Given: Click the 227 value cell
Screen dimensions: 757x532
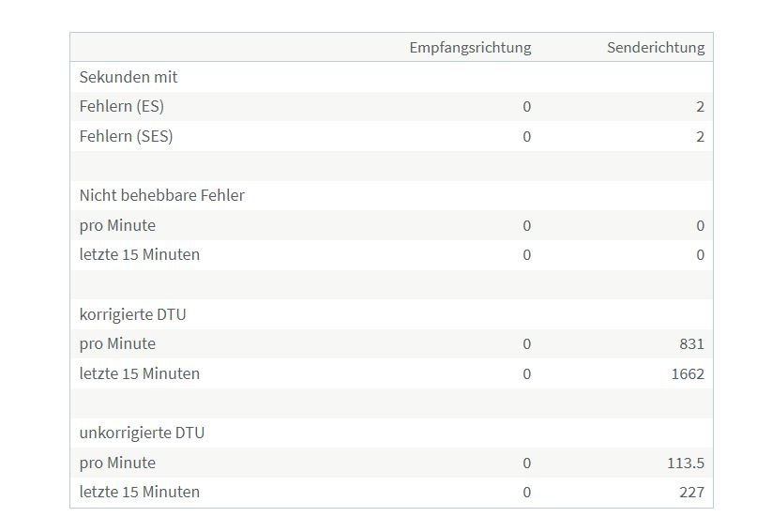Looking at the screenshot, I should pyautogui.click(x=692, y=492).
